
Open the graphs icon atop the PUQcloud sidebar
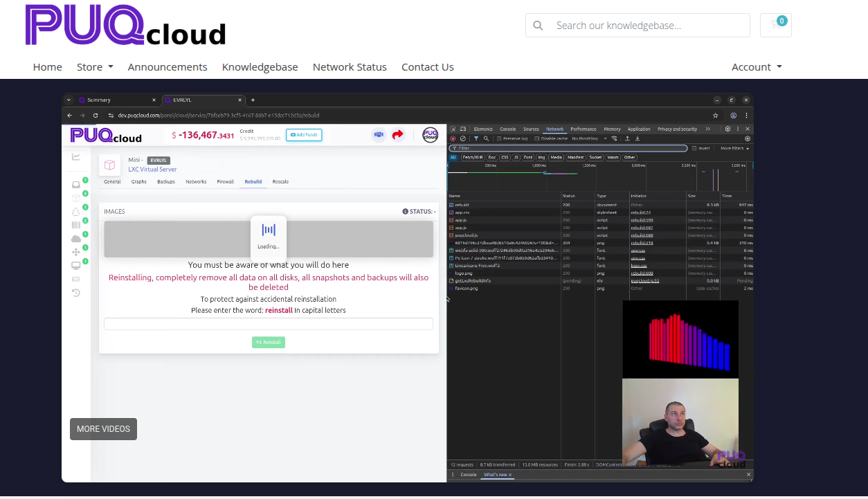(x=76, y=156)
